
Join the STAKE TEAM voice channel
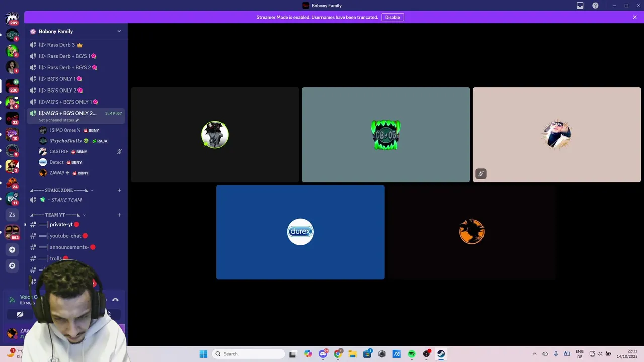coord(75,200)
